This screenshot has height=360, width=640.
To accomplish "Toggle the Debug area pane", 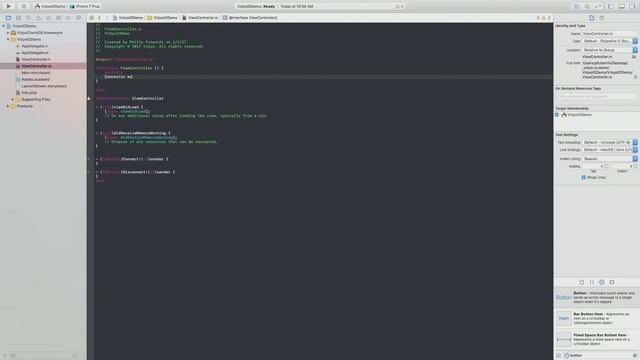I will click(x=622, y=7).
